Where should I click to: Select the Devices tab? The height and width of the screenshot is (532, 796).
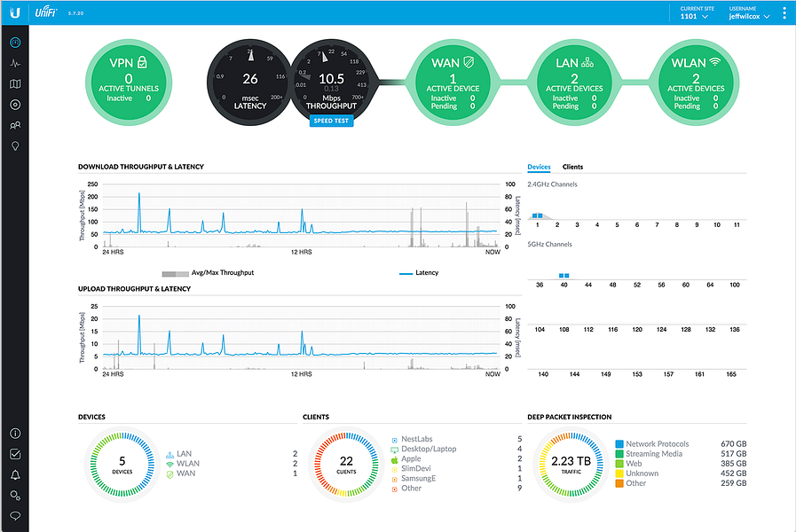pos(539,167)
